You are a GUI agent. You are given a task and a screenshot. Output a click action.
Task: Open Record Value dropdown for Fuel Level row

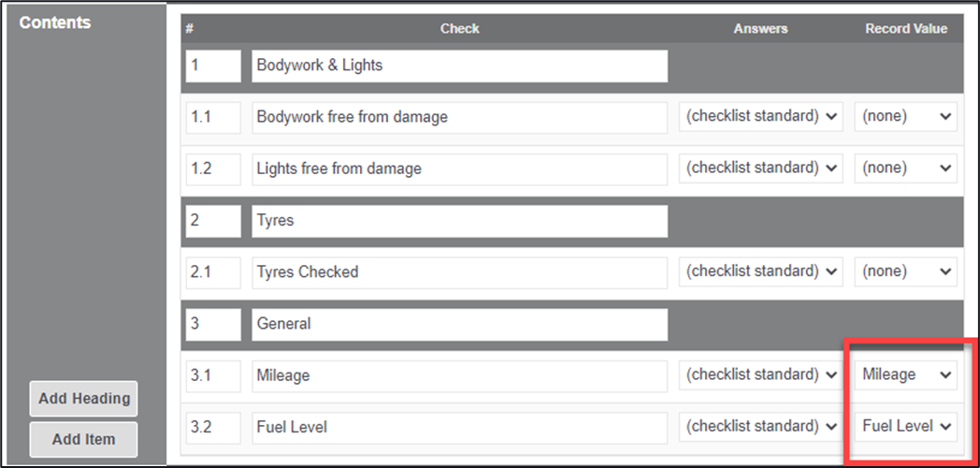tap(905, 427)
